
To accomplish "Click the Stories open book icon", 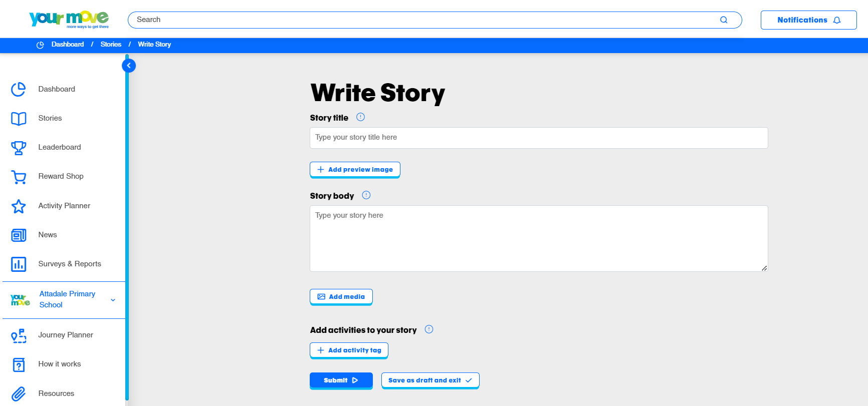I will point(19,119).
